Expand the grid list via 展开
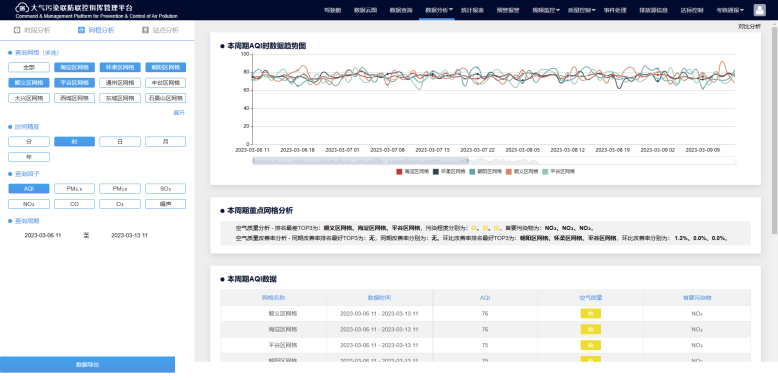Screen dimensions: 778x380 click(179, 113)
